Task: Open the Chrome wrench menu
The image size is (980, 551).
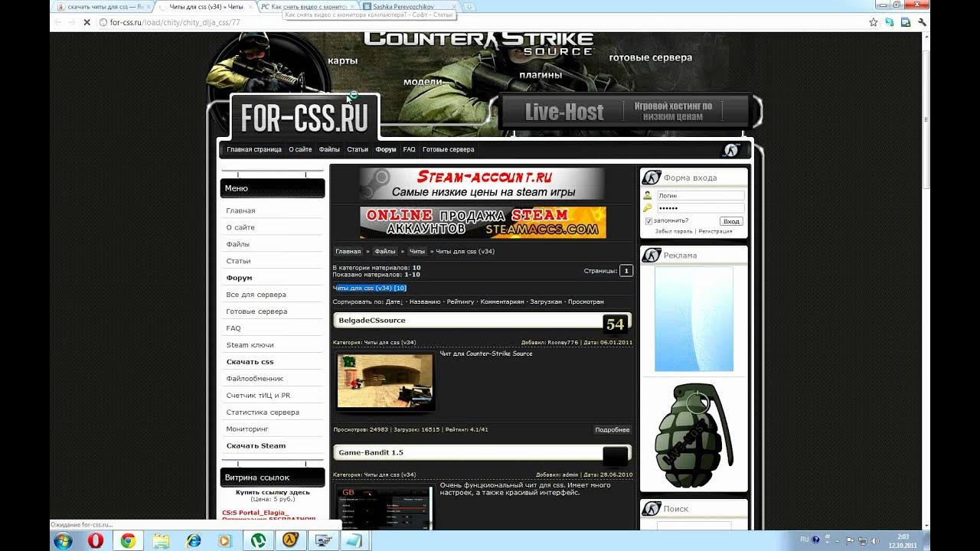Action: coord(922,22)
